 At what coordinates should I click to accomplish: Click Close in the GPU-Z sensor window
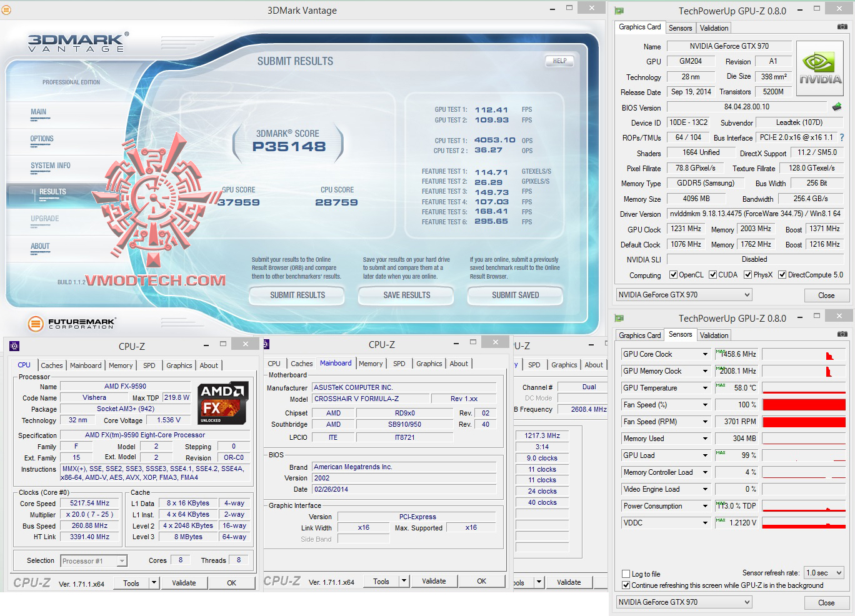click(826, 603)
